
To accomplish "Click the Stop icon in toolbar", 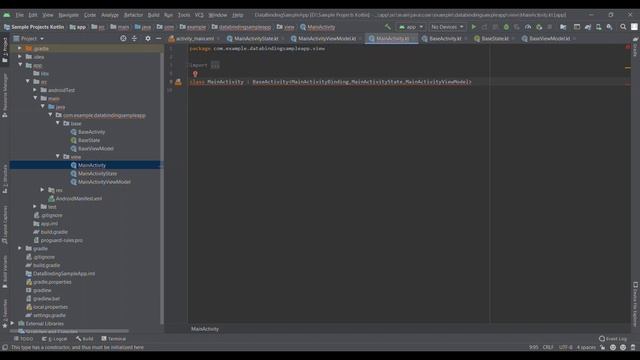I will [x=550, y=27].
